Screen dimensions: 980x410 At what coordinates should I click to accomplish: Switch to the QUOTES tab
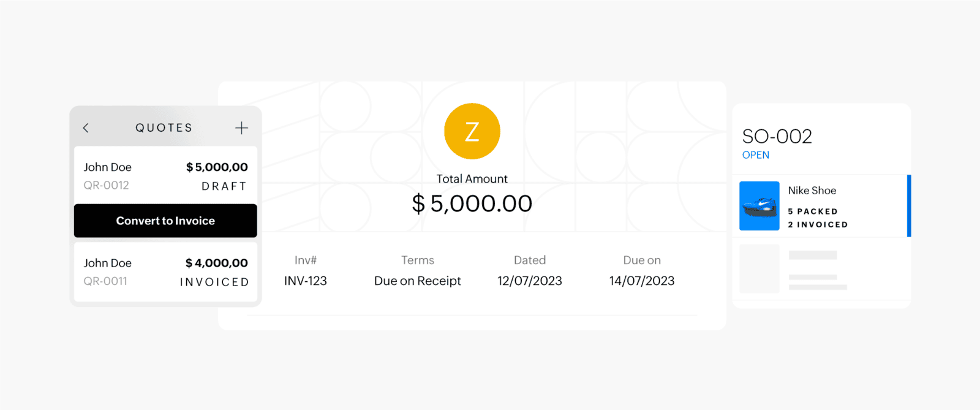[164, 127]
